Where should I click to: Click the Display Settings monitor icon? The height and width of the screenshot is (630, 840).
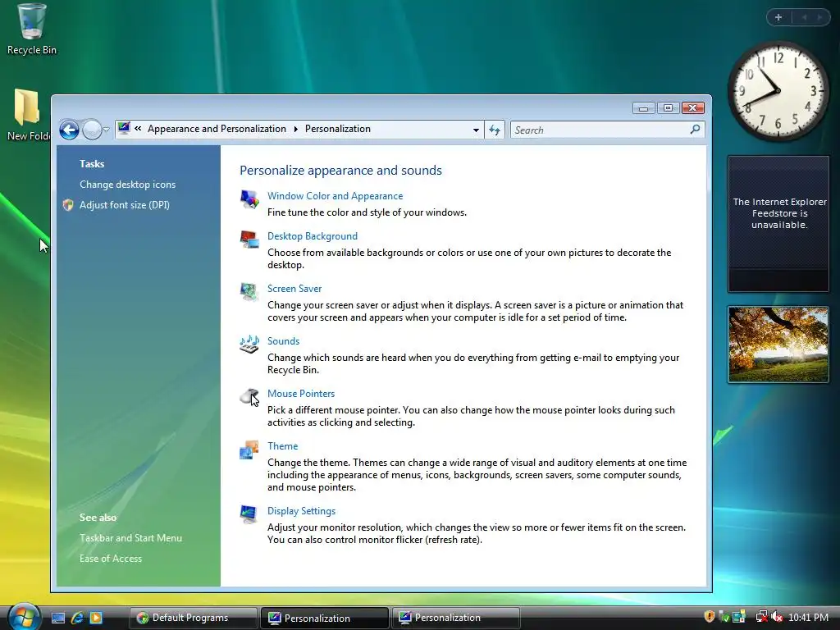point(249,514)
